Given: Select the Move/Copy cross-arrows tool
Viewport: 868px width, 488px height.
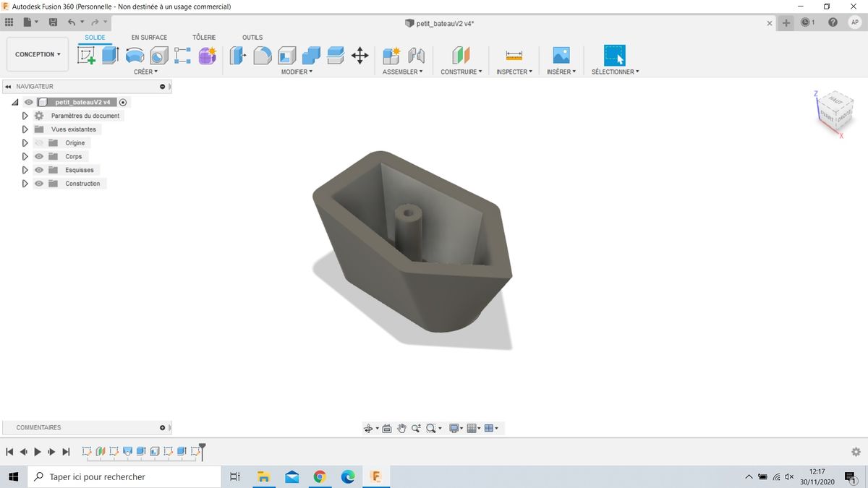Looking at the screenshot, I should [x=359, y=56].
